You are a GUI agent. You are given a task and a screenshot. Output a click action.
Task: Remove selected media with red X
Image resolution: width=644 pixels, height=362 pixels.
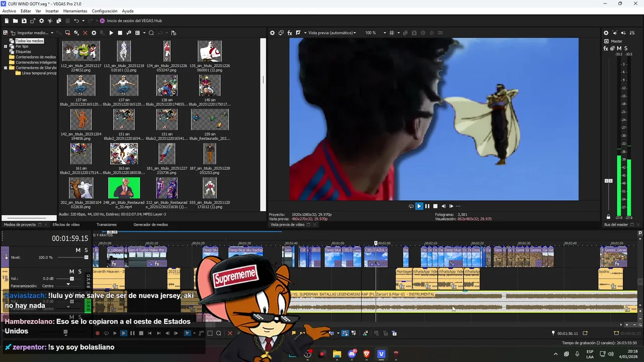point(85,33)
